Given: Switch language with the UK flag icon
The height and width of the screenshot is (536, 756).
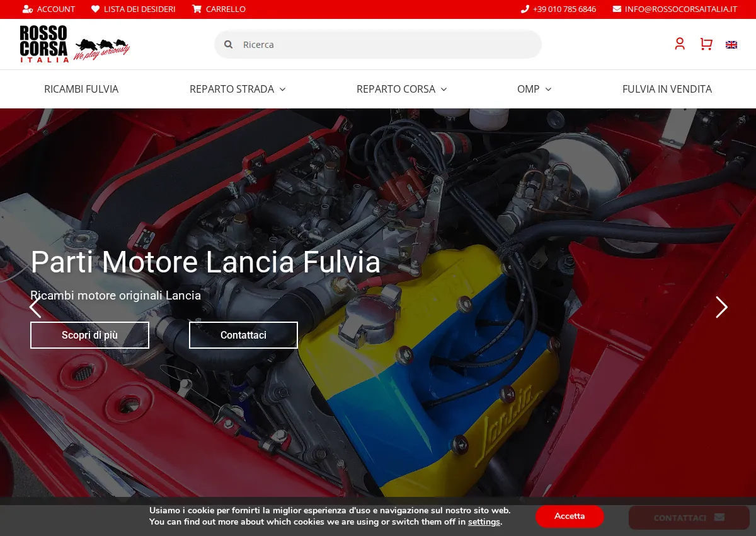Looking at the screenshot, I should pos(731,45).
